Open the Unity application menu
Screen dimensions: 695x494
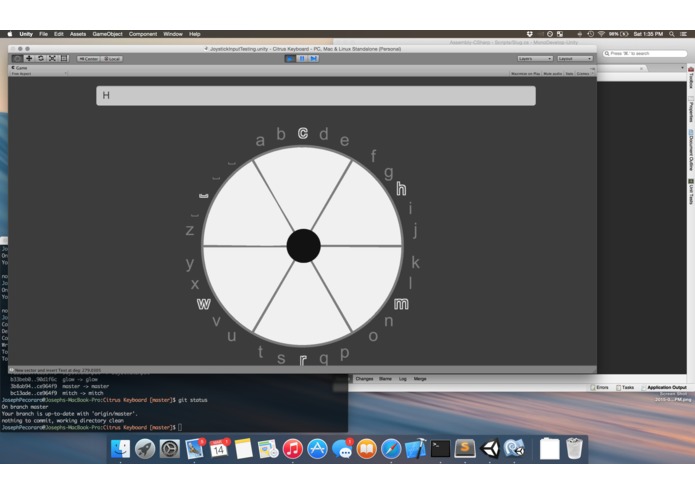[26, 34]
